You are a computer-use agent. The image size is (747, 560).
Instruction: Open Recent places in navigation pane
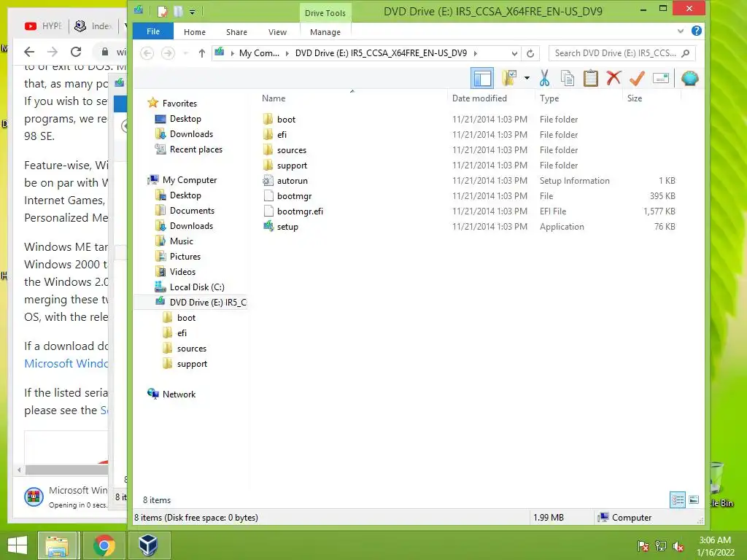tap(196, 149)
